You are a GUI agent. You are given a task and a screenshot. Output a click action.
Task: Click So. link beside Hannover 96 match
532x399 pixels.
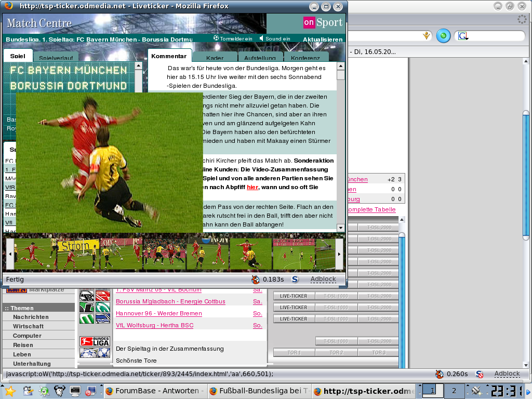click(258, 313)
